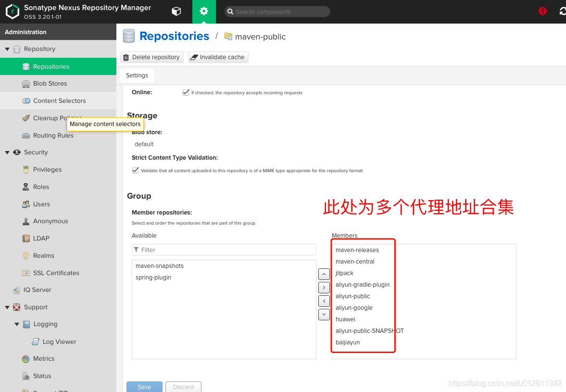Click the Repositories database icon in breadcrumb

(129, 36)
